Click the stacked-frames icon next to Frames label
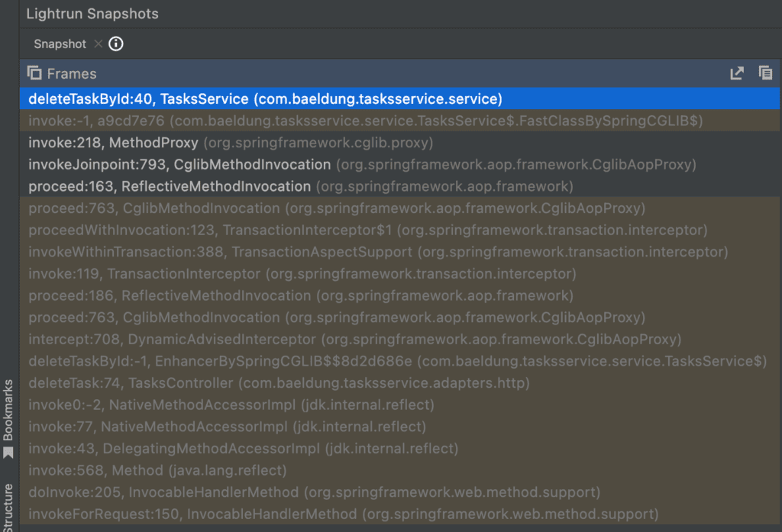Image resolution: width=782 pixels, height=532 pixels. 34,73
